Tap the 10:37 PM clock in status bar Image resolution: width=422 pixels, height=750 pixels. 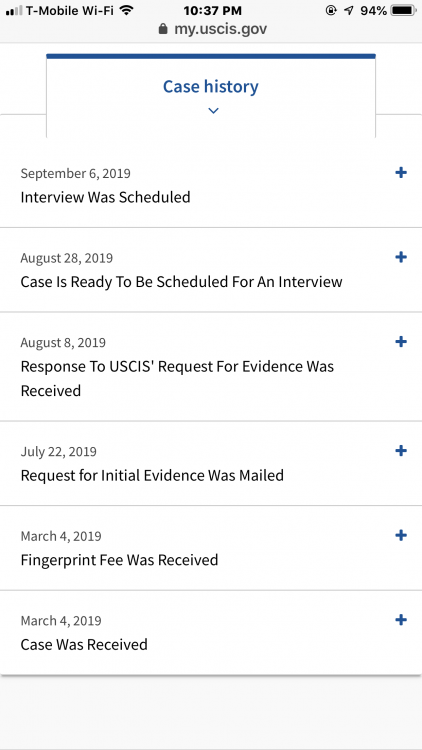(x=212, y=10)
